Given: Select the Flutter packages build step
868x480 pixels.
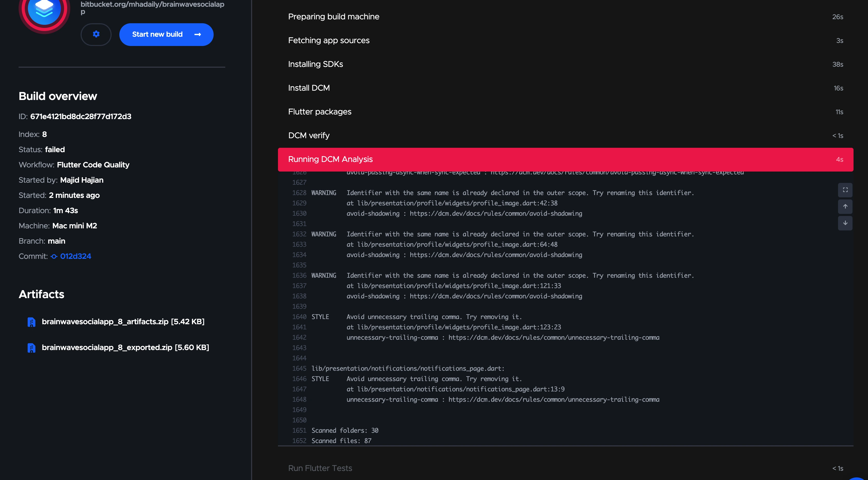Looking at the screenshot, I should [x=319, y=111].
